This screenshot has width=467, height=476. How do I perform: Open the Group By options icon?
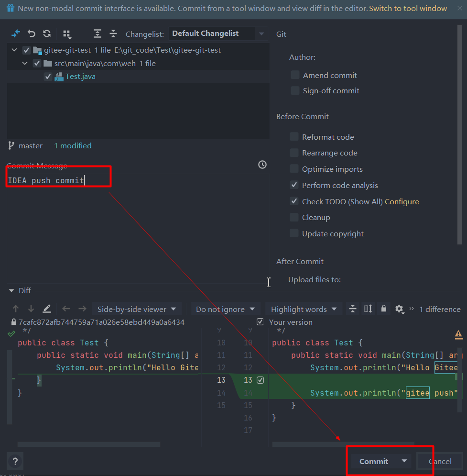click(67, 34)
